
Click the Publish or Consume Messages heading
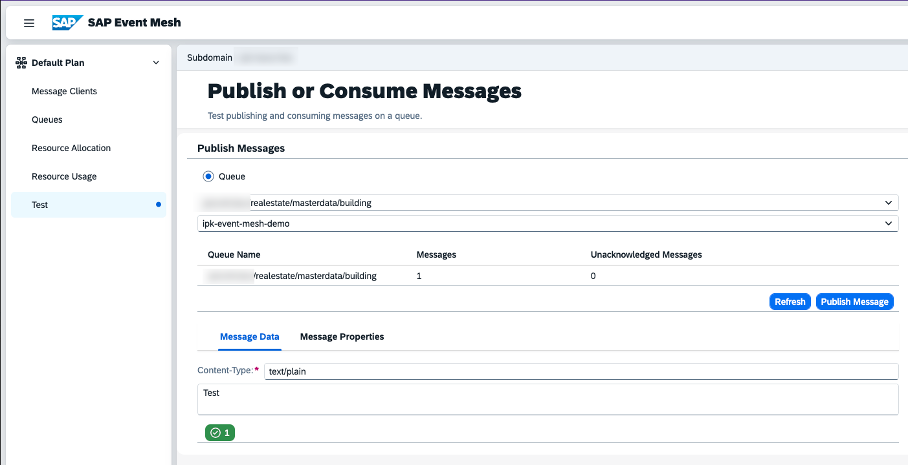point(364,91)
